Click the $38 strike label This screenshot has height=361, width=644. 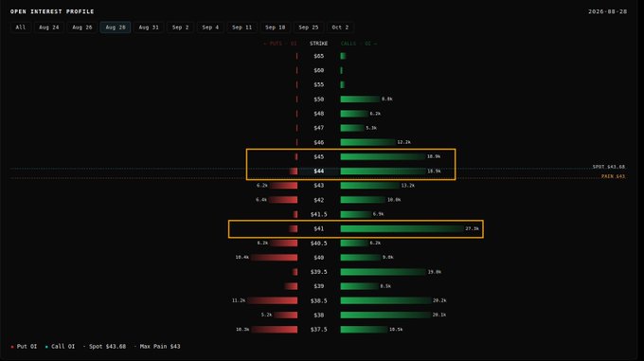[x=319, y=315]
